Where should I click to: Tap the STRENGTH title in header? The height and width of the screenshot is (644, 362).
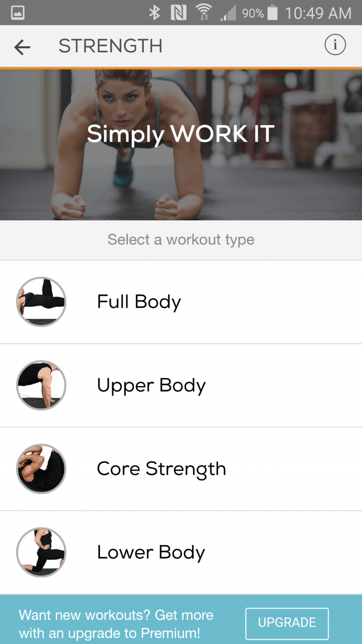tap(110, 46)
